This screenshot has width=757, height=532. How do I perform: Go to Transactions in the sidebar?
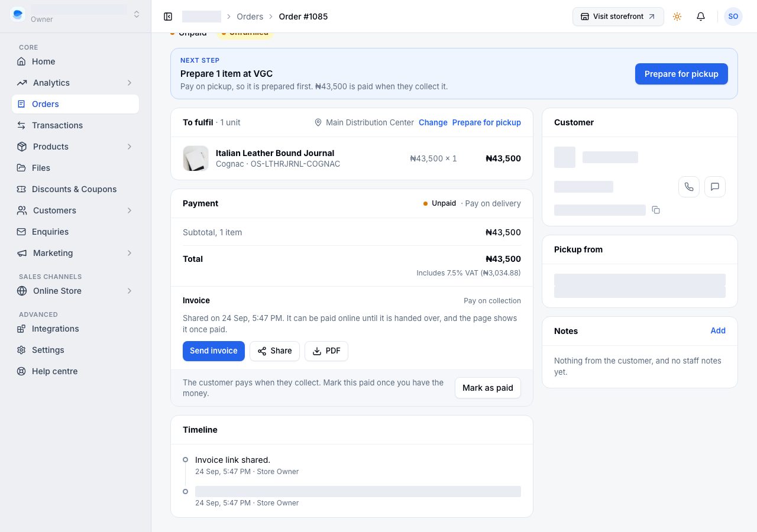click(x=75, y=125)
